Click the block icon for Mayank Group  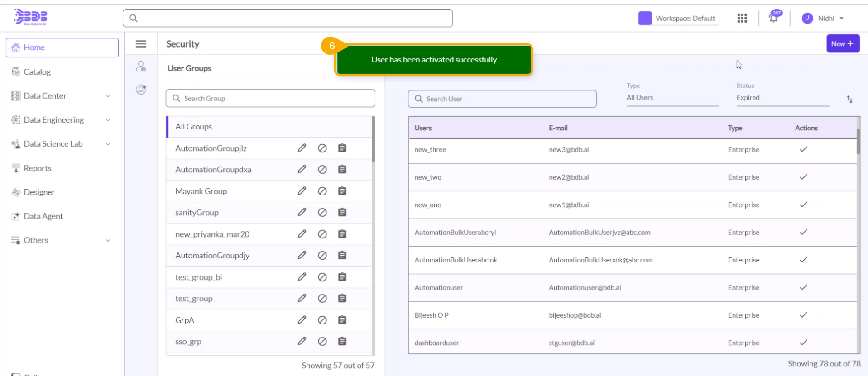coord(322,191)
